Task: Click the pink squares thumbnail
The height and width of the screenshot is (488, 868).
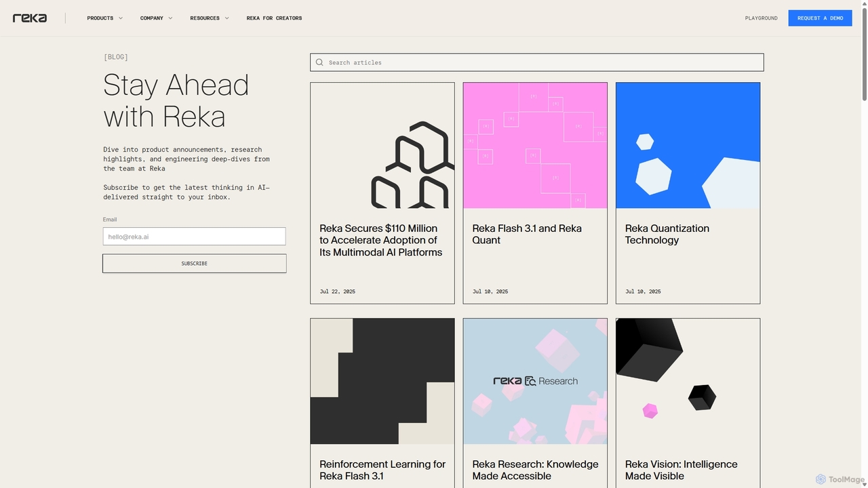Action: (535, 146)
